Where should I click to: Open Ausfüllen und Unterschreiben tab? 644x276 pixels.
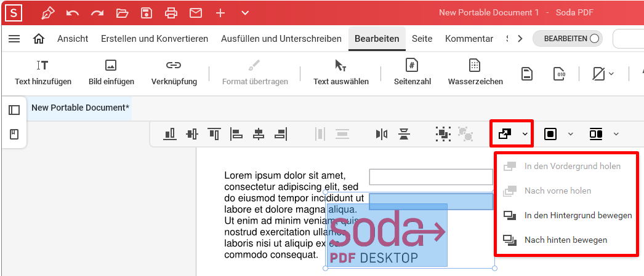(x=281, y=39)
